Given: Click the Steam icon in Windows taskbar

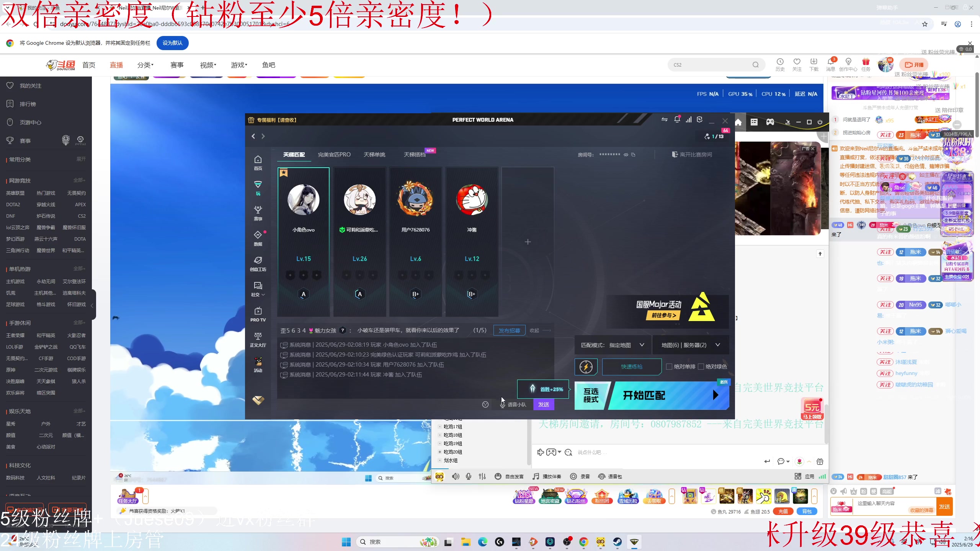Looking at the screenshot, I should (x=617, y=542).
